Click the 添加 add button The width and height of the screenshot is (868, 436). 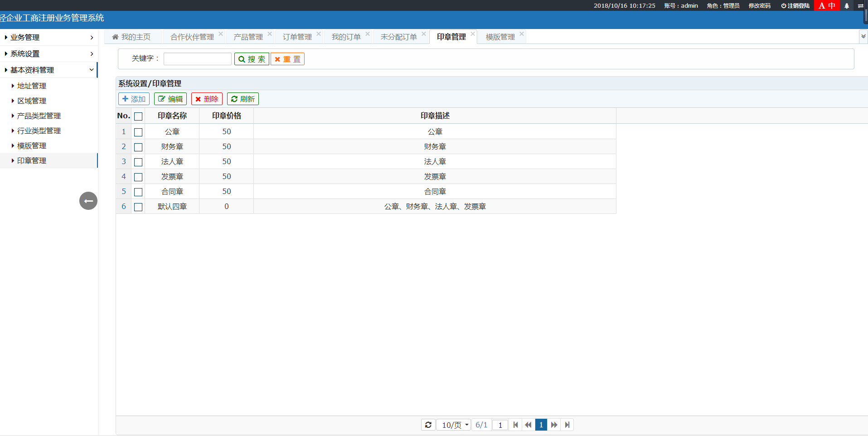click(x=134, y=99)
